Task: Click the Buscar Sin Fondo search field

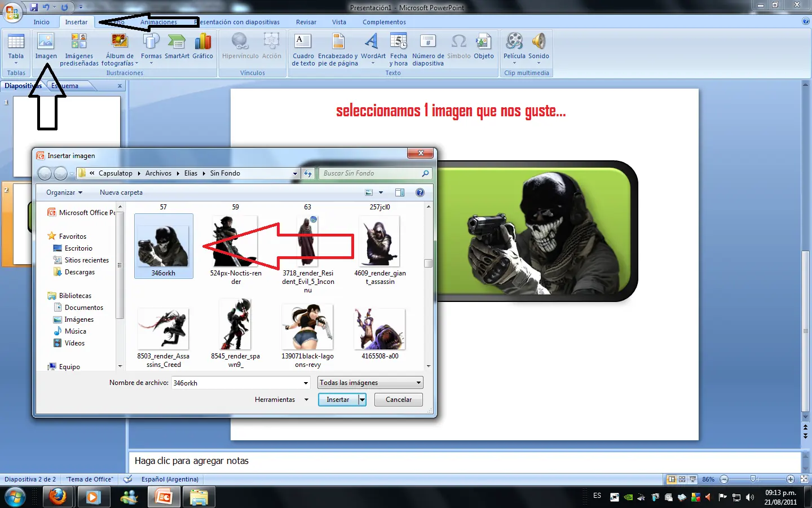Action: click(376, 173)
